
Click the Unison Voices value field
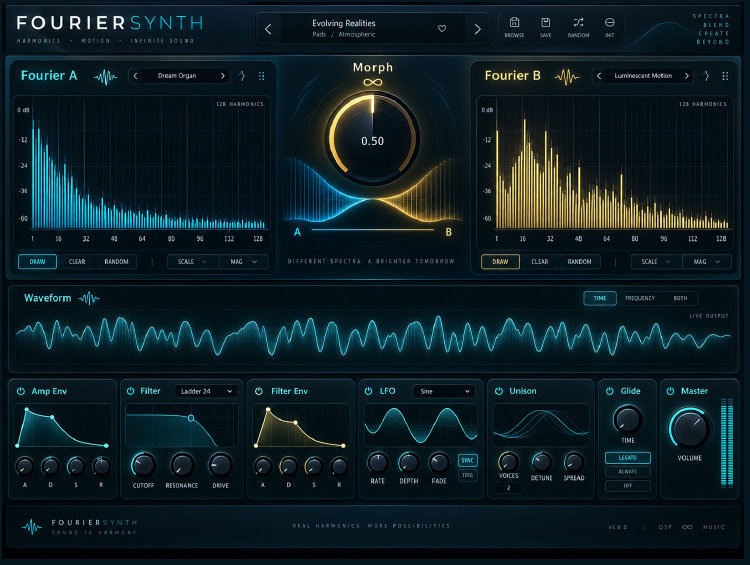pos(508,488)
